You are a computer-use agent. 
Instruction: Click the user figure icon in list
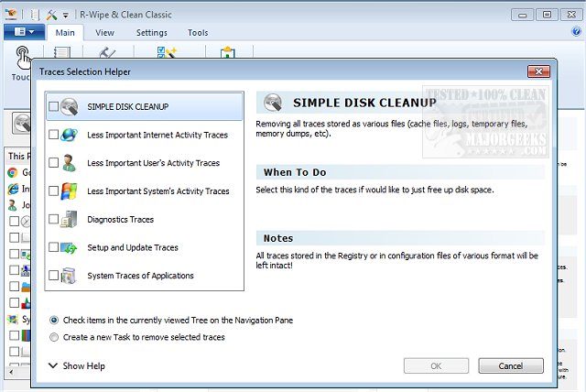[70, 162]
